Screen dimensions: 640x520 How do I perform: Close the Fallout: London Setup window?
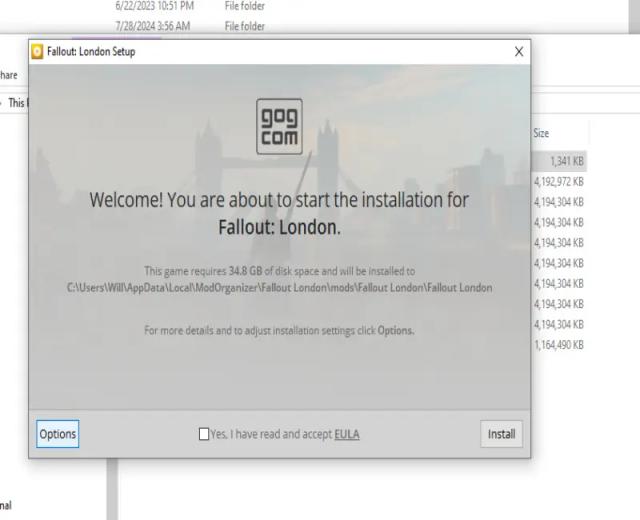pyautogui.click(x=519, y=52)
